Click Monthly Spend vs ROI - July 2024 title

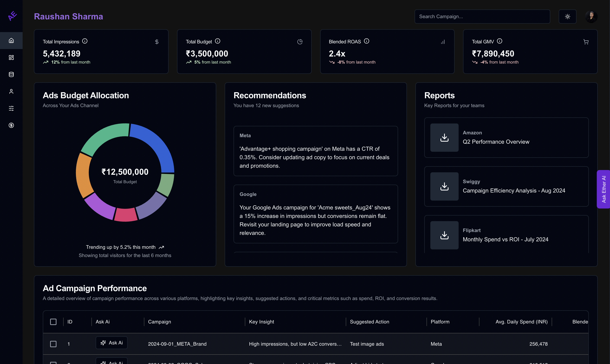pos(505,239)
